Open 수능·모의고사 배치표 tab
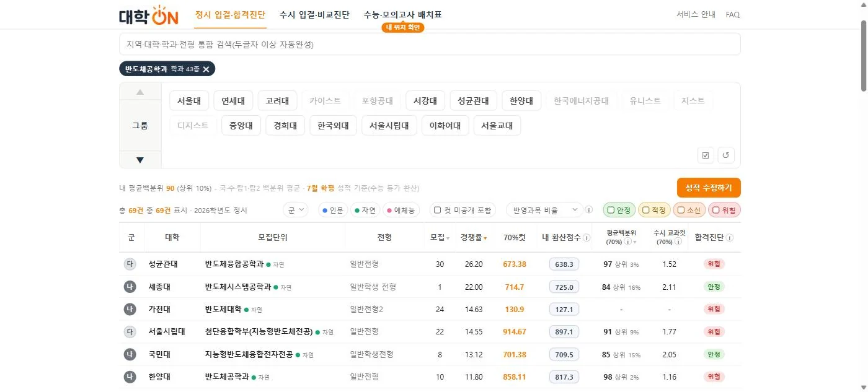Screen dimensions: 868x392 pos(403,15)
